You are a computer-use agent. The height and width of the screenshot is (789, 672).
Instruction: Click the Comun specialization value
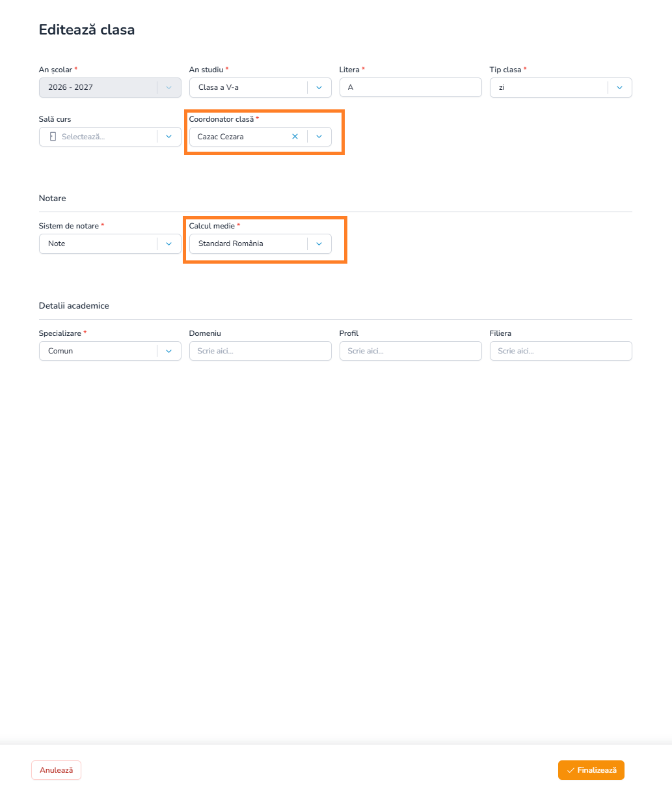pos(60,351)
